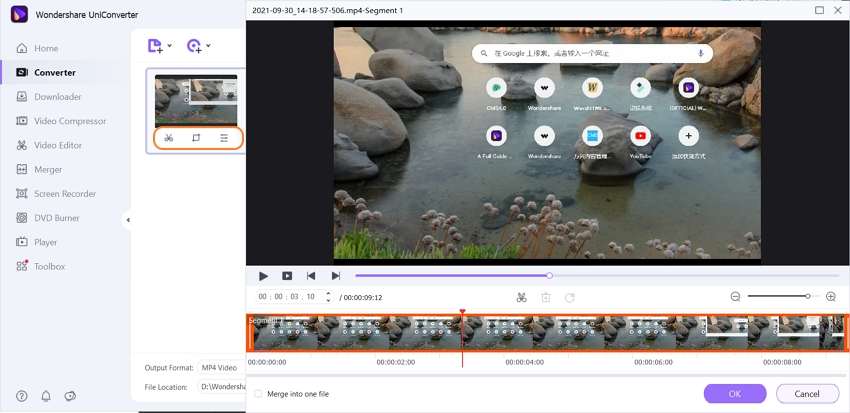Click the Wondershare UniConverter logo
Image resolution: width=850 pixels, height=413 pixels.
click(x=19, y=15)
